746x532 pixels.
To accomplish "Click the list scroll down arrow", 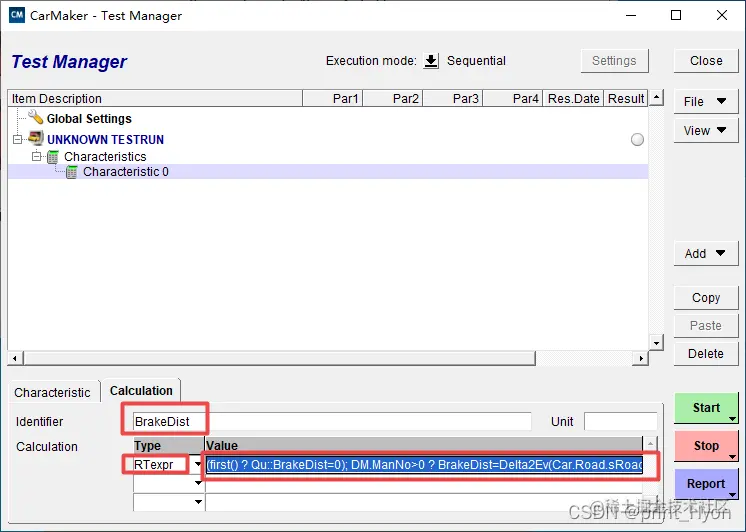I will click(x=657, y=343).
